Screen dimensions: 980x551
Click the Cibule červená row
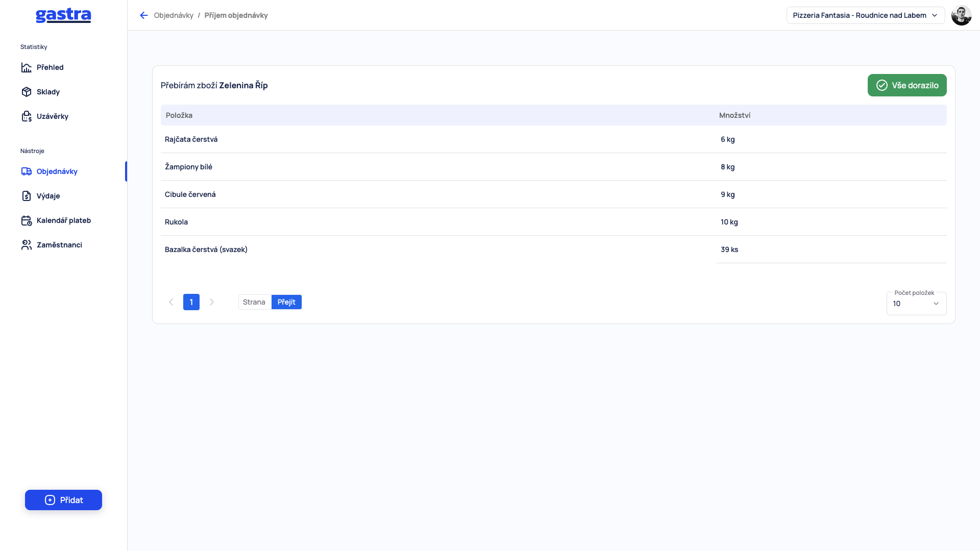(553, 194)
